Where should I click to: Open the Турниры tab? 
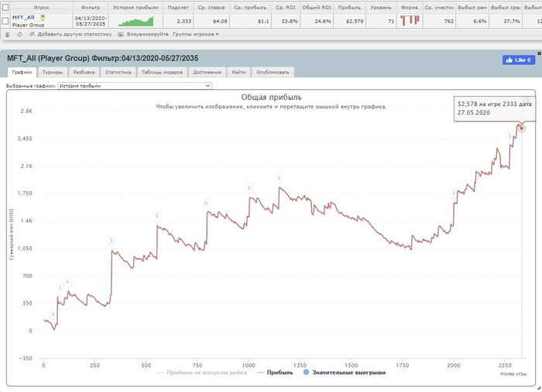53,72
